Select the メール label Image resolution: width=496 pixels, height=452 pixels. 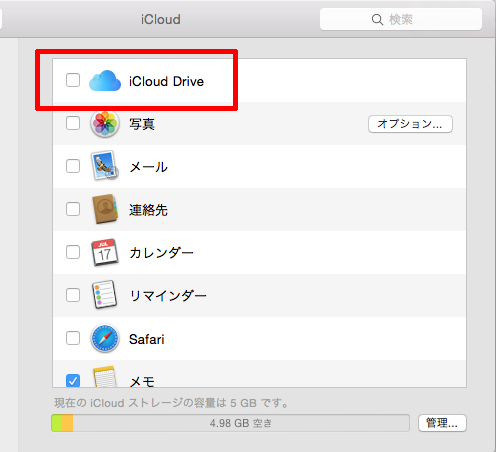coord(148,167)
